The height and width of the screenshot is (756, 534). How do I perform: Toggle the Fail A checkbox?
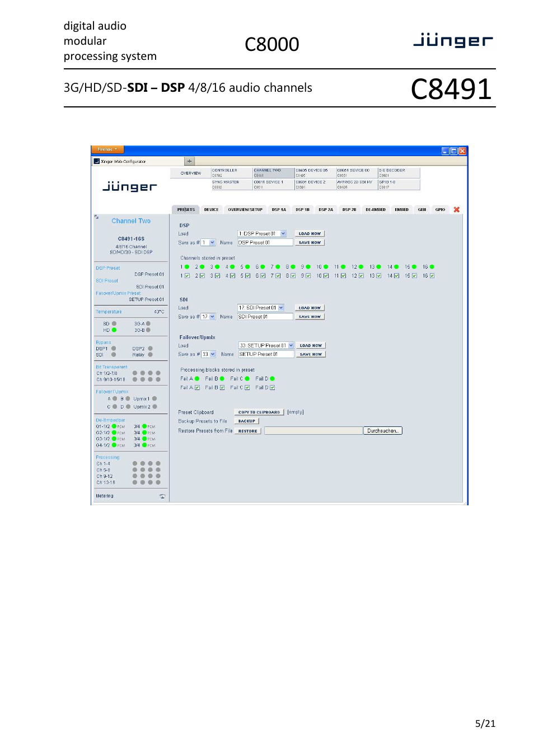[x=197, y=388]
